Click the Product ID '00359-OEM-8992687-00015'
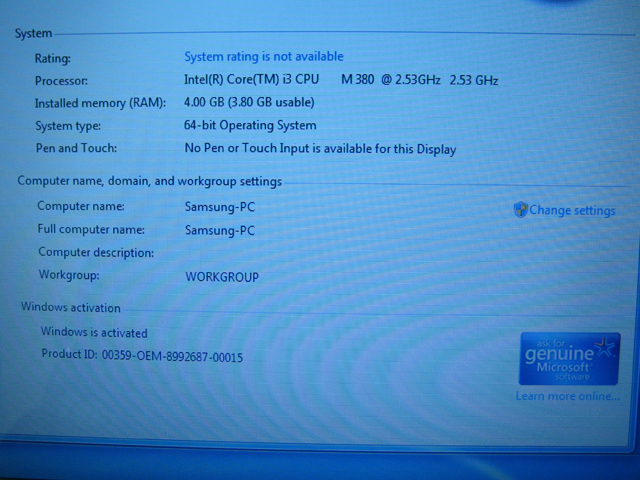Screen dimensions: 640x480 click(172, 357)
